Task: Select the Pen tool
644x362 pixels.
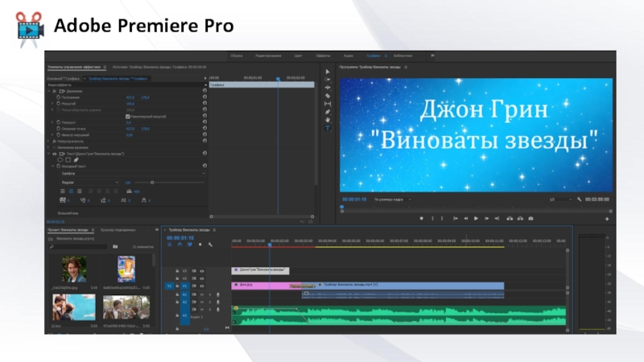Action: pyautogui.click(x=328, y=112)
